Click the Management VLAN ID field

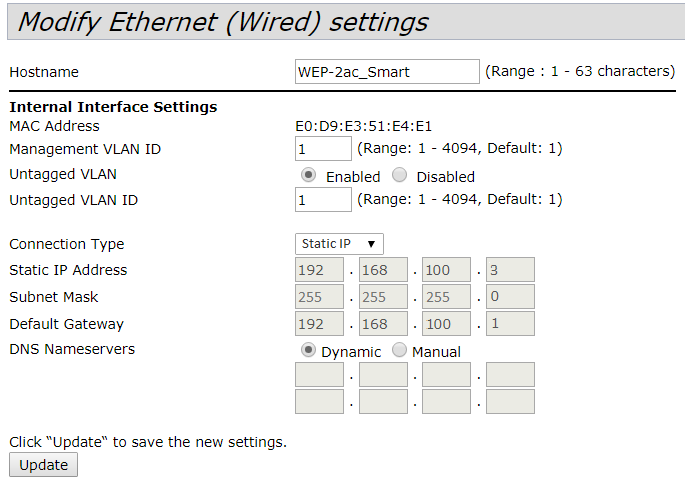tap(323, 149)
